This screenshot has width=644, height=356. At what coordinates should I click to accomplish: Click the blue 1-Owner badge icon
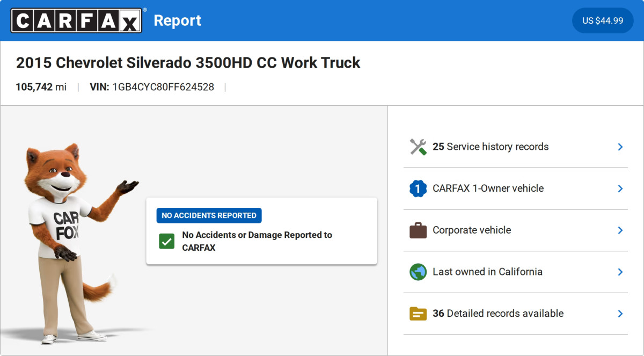coord(418,188)
